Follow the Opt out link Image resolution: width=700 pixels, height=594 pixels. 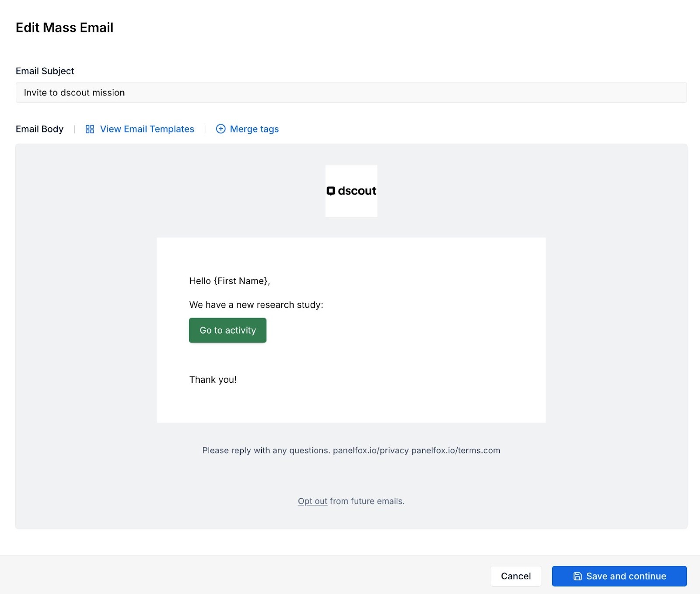point(312,501)
